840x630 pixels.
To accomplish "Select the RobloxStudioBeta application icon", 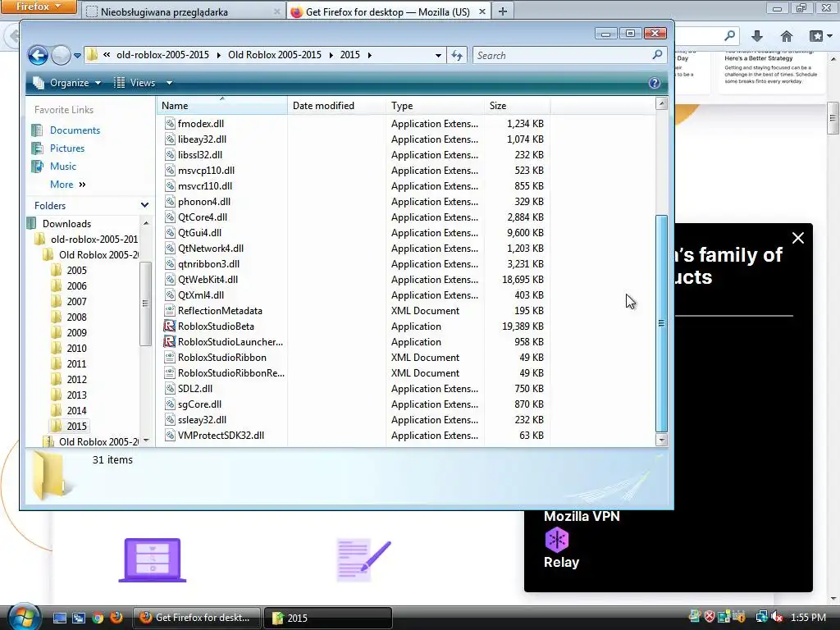I will (169, 326).
